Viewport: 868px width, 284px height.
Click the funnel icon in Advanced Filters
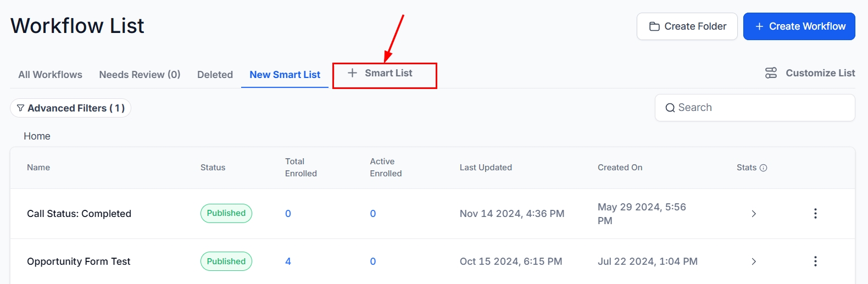(x=21, y=108)
